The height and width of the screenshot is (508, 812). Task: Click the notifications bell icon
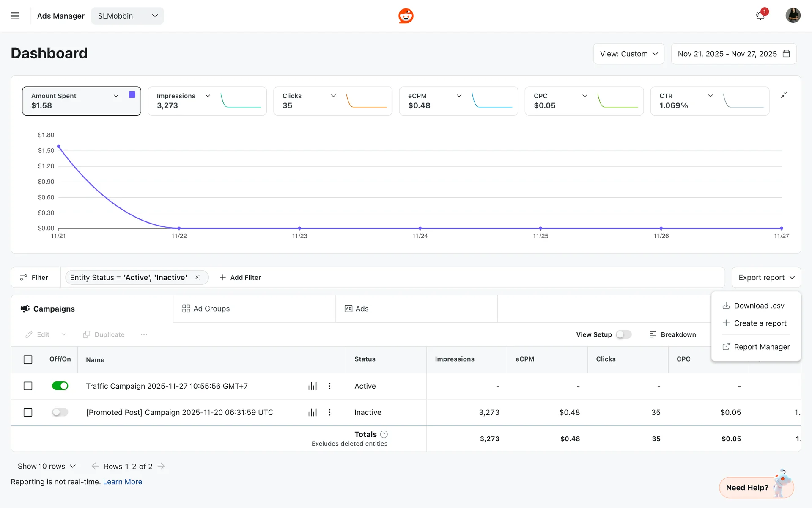760,16
